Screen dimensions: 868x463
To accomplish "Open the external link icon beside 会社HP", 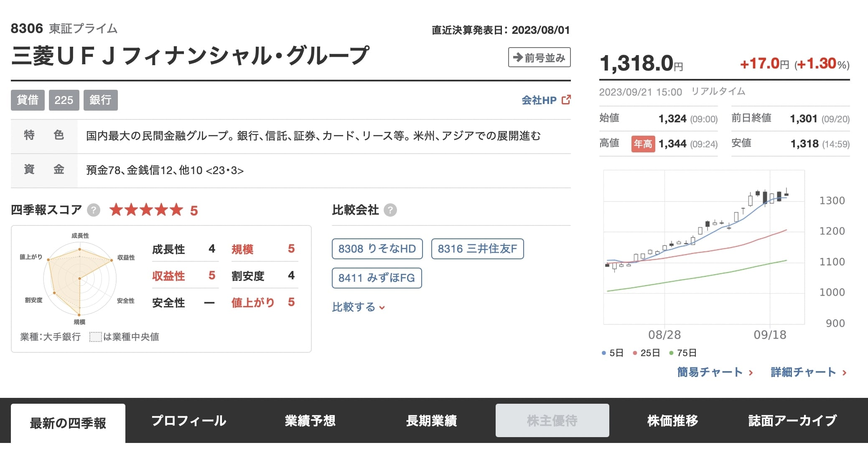I will (x=566, y=100).
